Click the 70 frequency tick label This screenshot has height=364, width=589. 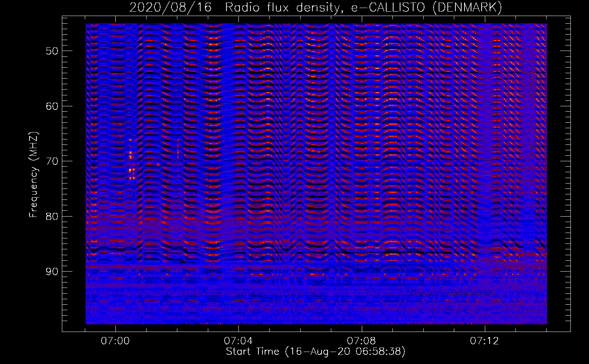pos(52,161)
